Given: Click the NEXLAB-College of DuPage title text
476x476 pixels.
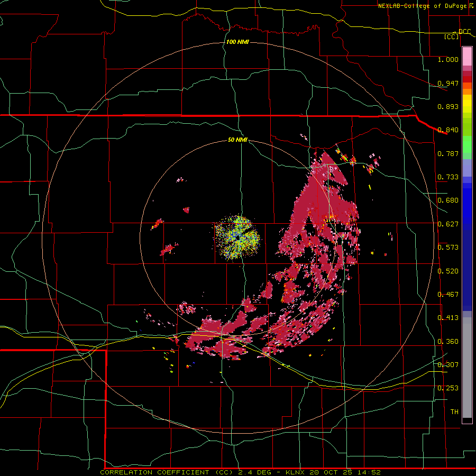Looking at the screenshot, I should 422,6.
